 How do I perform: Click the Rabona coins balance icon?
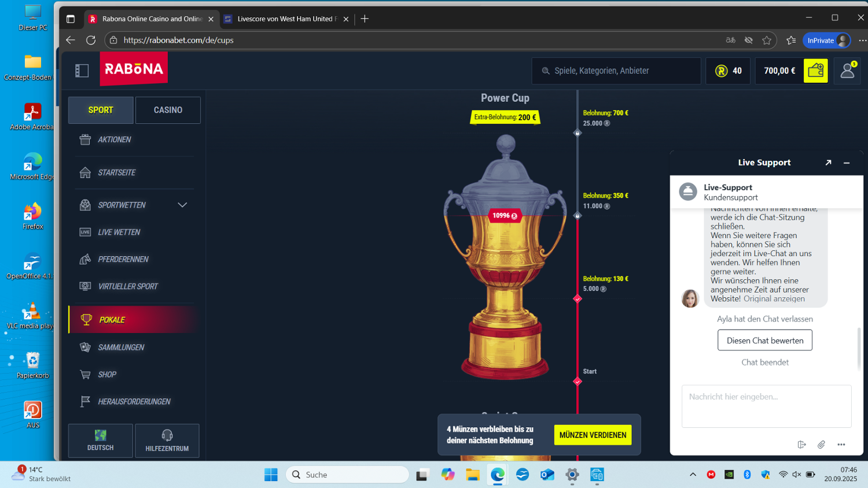721,71
